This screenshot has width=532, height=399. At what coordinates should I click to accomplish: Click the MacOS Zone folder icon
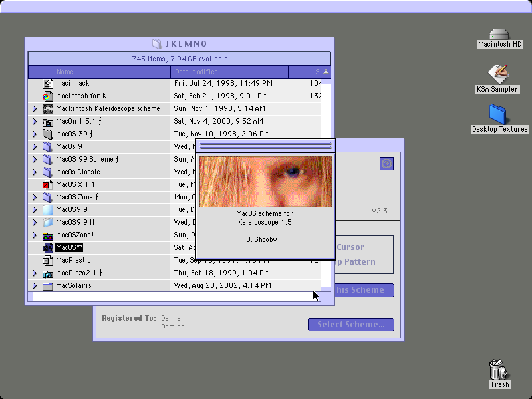pyautogui.click(x=47, y=197)
